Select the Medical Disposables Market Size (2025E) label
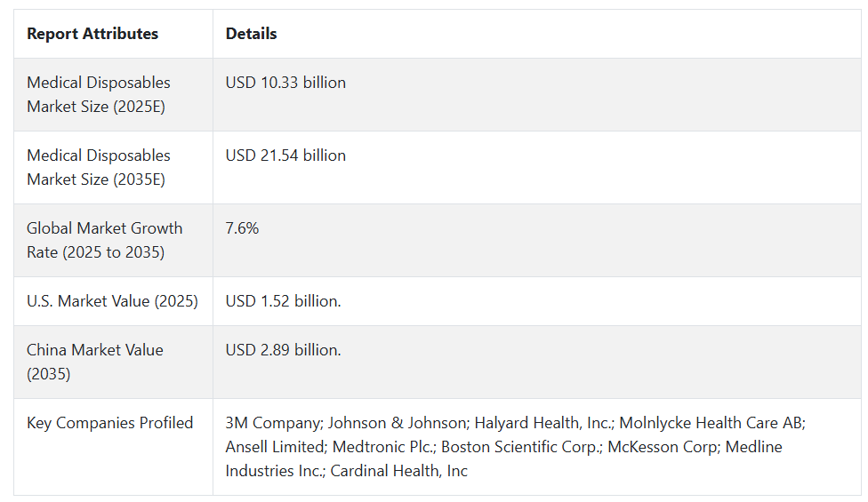The height and width of the screenshot is (502, 868). click(99, 94)
